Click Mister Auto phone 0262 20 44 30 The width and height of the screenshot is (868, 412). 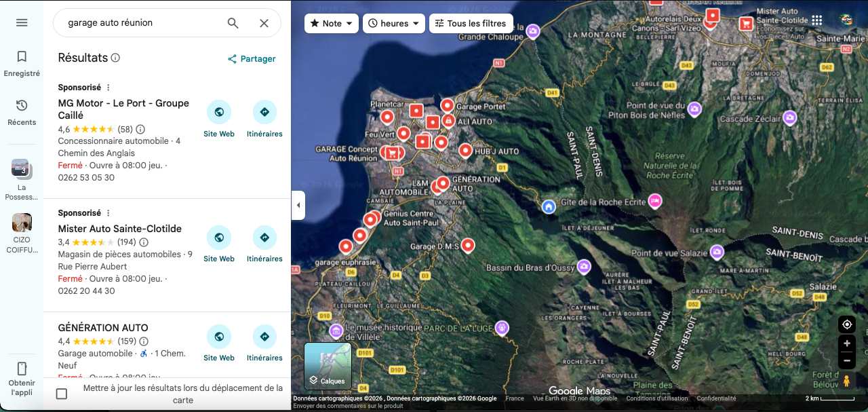(86, 291)
